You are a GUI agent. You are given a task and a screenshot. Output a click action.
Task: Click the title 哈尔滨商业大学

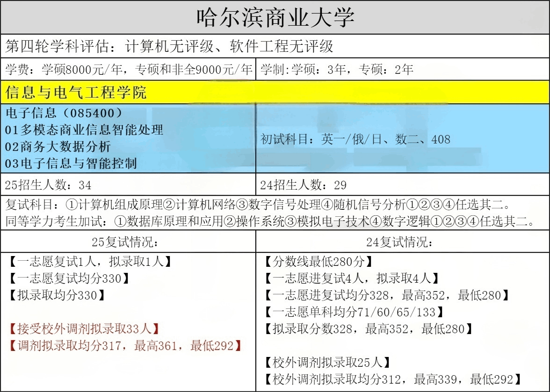pos(275,18)
